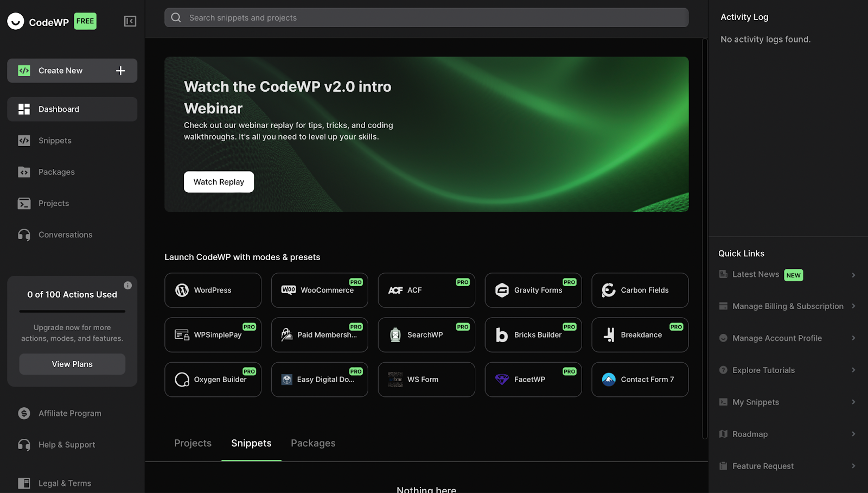Click the plus icon on Create New
This screenshot has width=868, height=493.
120,71
